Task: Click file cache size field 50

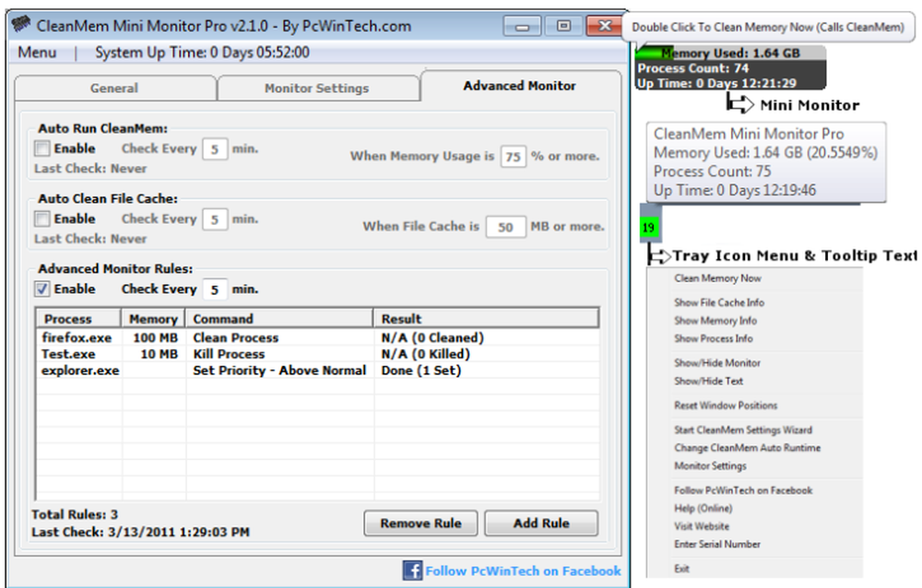Action: 505,227
